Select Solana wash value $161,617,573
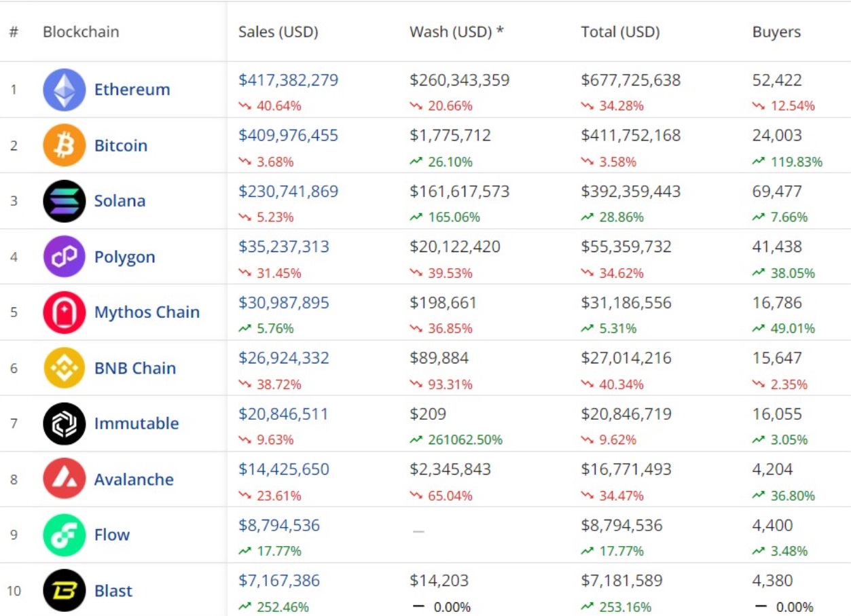This screenshot has height=616, width=851. coord(460,192)
